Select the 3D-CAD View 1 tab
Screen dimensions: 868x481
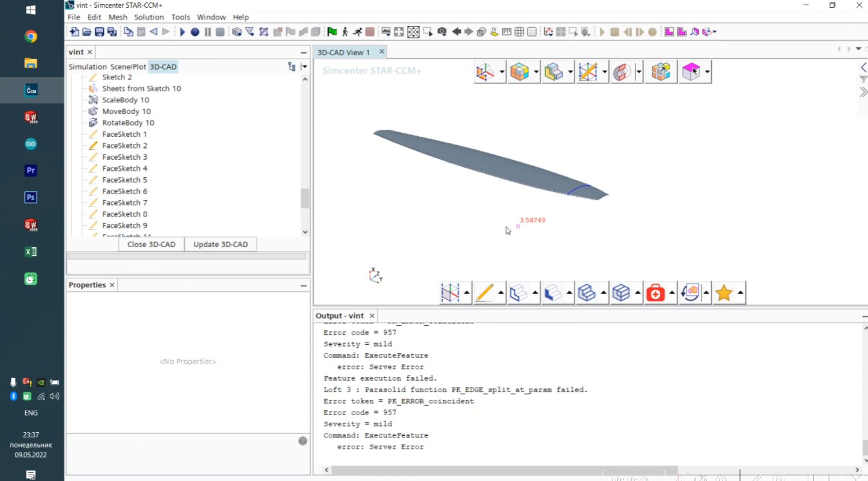point(344,52)
